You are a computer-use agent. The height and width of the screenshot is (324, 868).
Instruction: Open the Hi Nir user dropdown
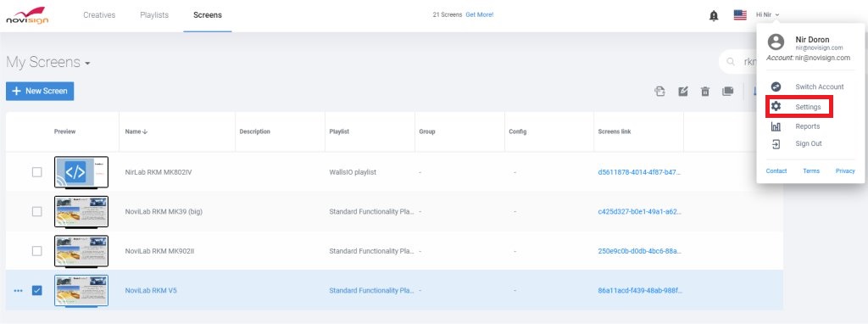coord(768,15)
